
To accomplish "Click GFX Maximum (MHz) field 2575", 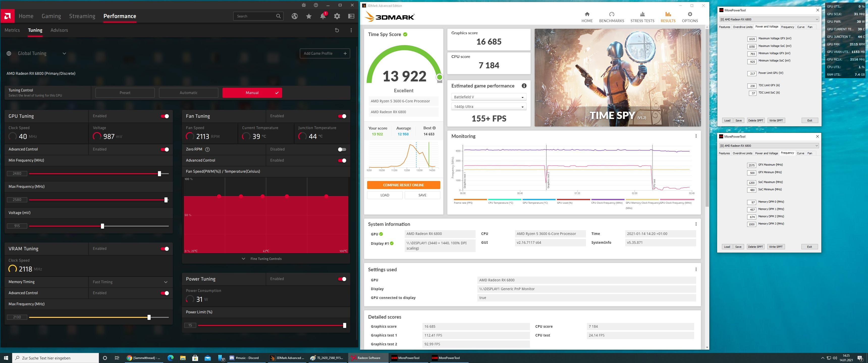I will tap(751, 165).
